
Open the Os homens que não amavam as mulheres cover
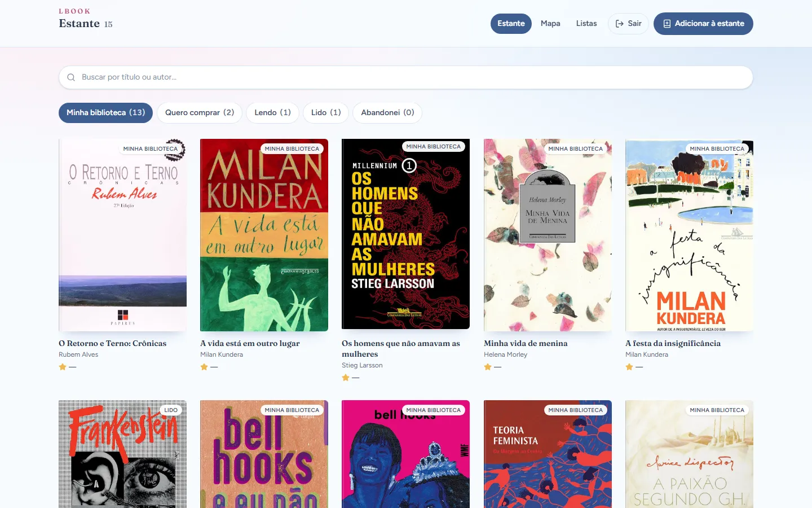tap(405, 234)
